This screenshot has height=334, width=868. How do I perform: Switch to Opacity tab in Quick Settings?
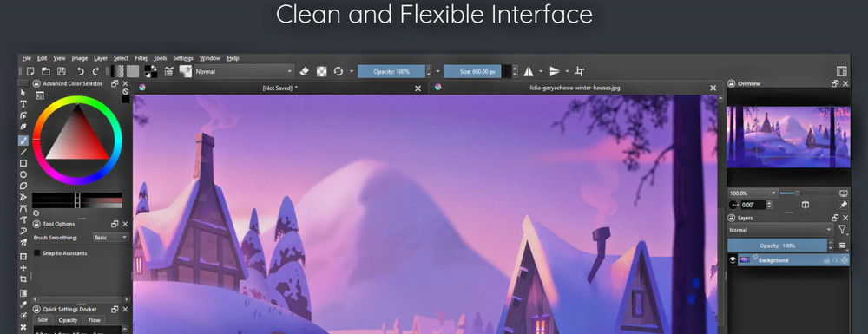click(68, 320)
